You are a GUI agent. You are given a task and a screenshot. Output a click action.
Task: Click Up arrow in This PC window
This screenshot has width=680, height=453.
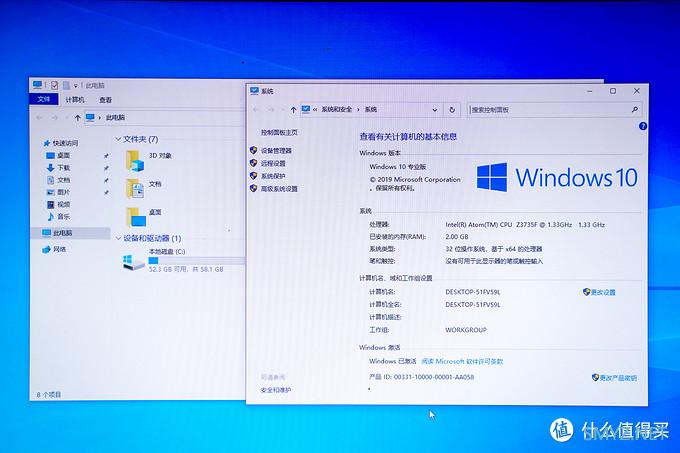coord(77,117)
